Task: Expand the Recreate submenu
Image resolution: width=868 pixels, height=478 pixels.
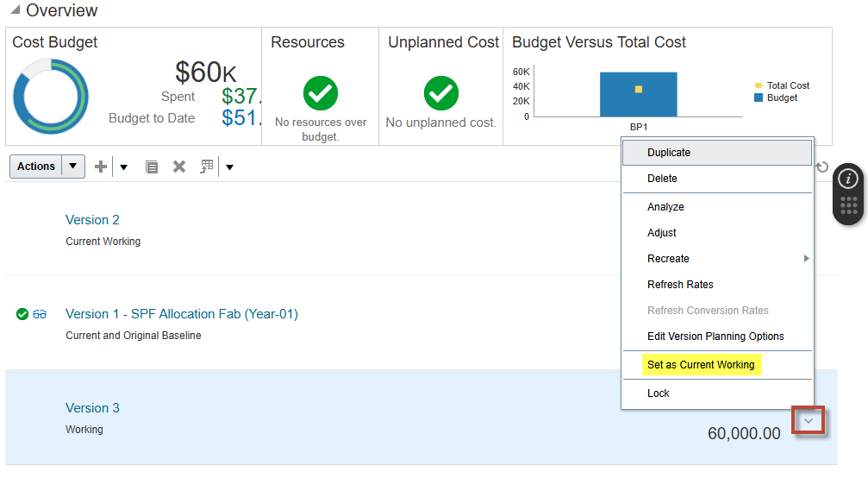Action: 717,259
